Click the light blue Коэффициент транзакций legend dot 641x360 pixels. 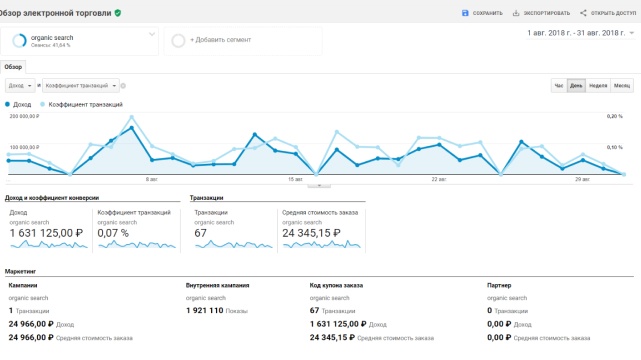pyautogui.click(x=42, y=105)
